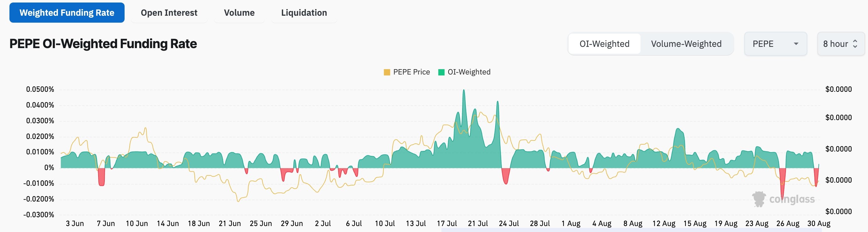Switch to Volume-Weighted funding rate
The height and width of the screenshot is (232, 868).
pos(686,44)
